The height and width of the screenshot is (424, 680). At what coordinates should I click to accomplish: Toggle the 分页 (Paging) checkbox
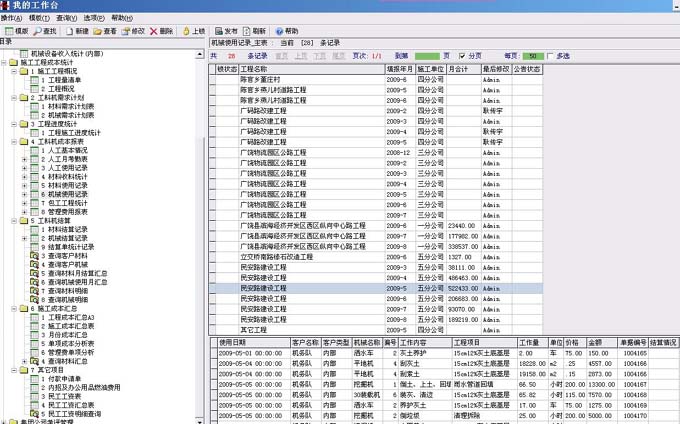tap(461, 56)
